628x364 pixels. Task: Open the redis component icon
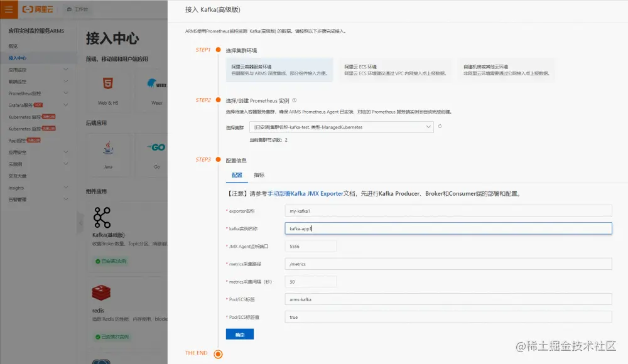click(101, 292)
